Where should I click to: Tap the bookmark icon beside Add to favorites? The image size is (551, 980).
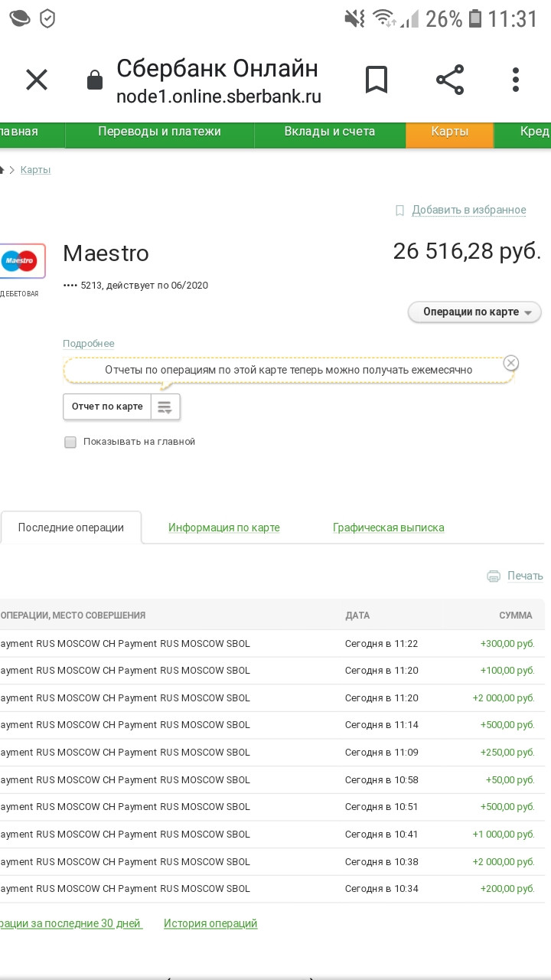pos(399,210)
